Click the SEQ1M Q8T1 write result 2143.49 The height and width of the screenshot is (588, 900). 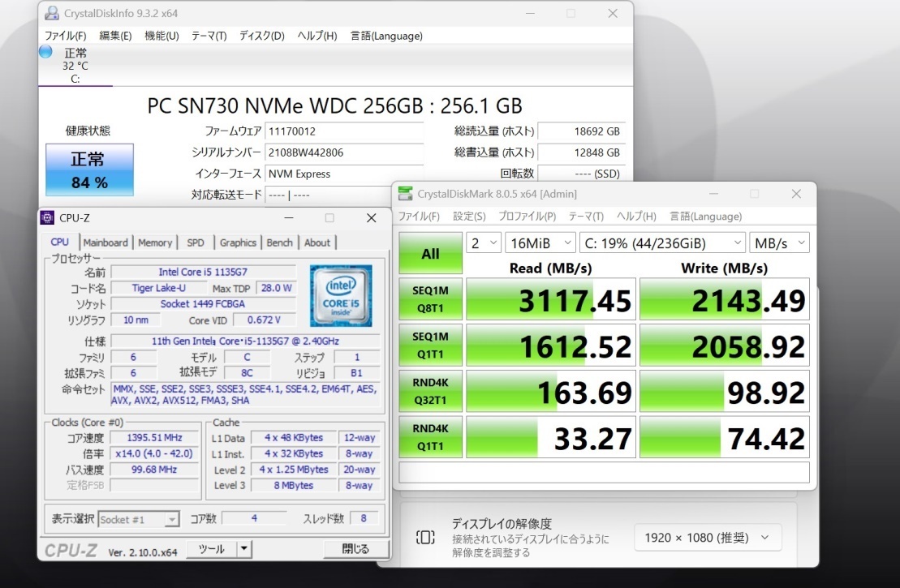click(x=725, y=299)
